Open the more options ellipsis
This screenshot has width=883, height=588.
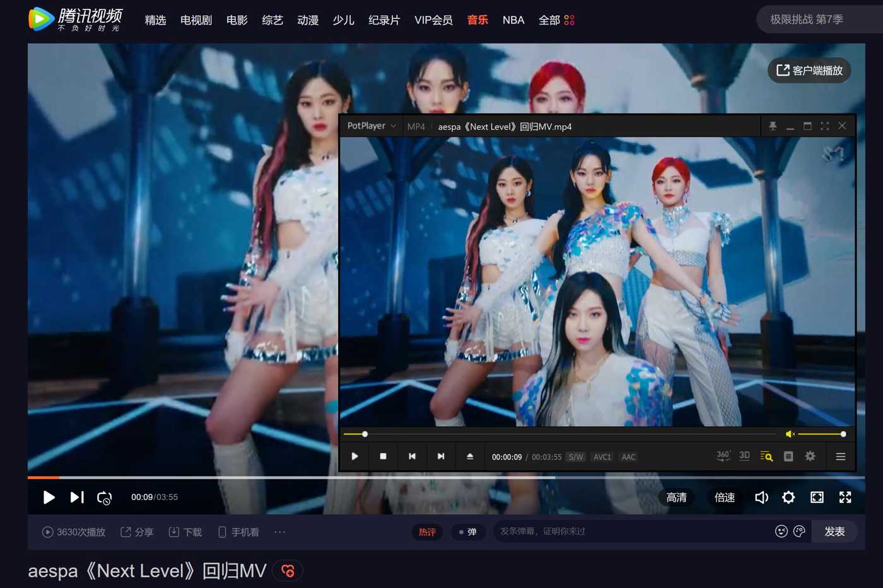[280, 532]
